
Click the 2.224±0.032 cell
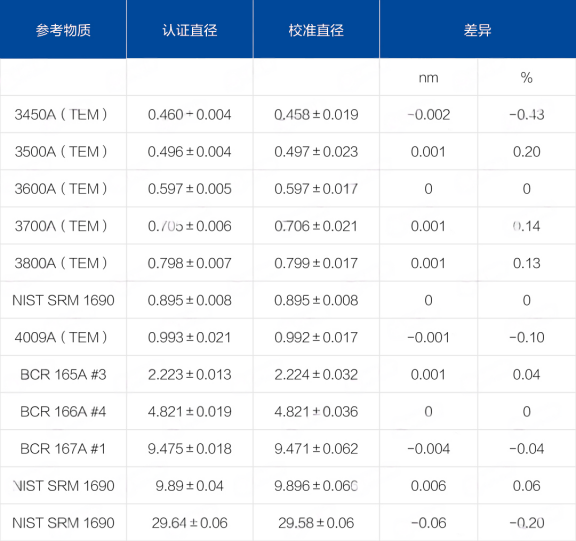click(x=316, y=374)
